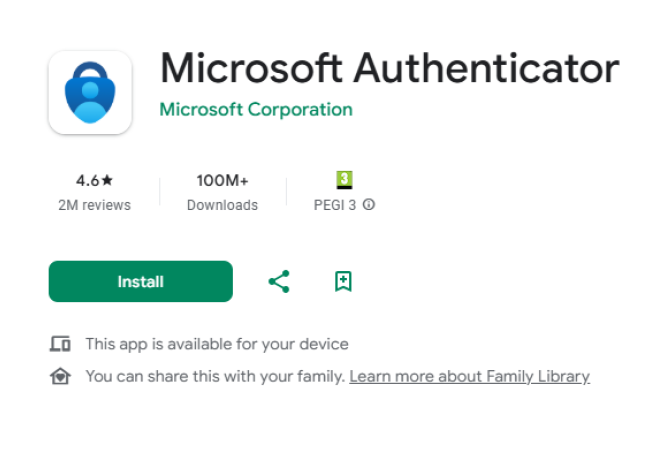
Task: Click the share icon
Action: 279,282
